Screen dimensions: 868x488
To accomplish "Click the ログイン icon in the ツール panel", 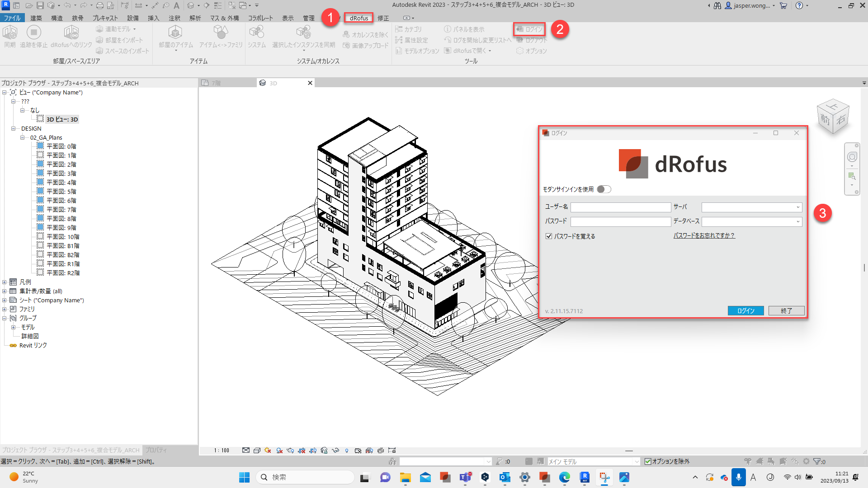I will pyautogui.click(x=520, y=29).
